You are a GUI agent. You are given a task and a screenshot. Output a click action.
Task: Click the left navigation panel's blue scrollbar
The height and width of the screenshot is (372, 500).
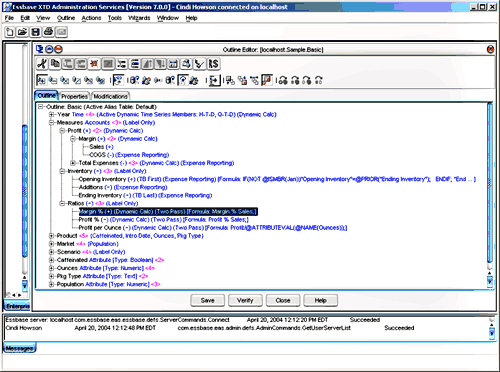click(x=24, y=191)
